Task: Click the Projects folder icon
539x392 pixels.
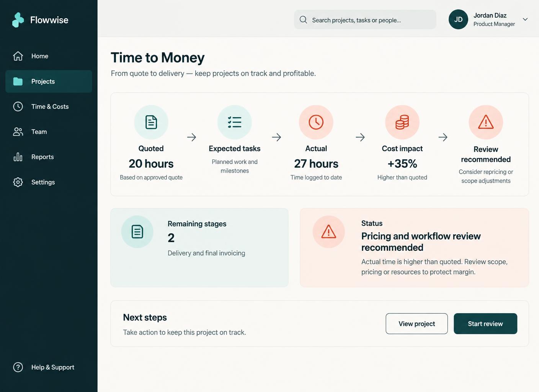Action: [18, 81]
